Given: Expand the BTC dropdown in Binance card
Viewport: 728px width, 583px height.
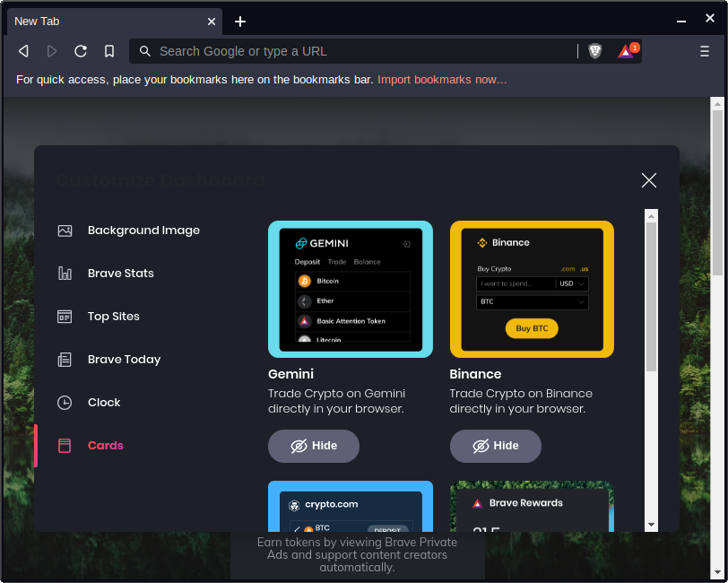Looking at the screenshot, I should click(532, 302).
